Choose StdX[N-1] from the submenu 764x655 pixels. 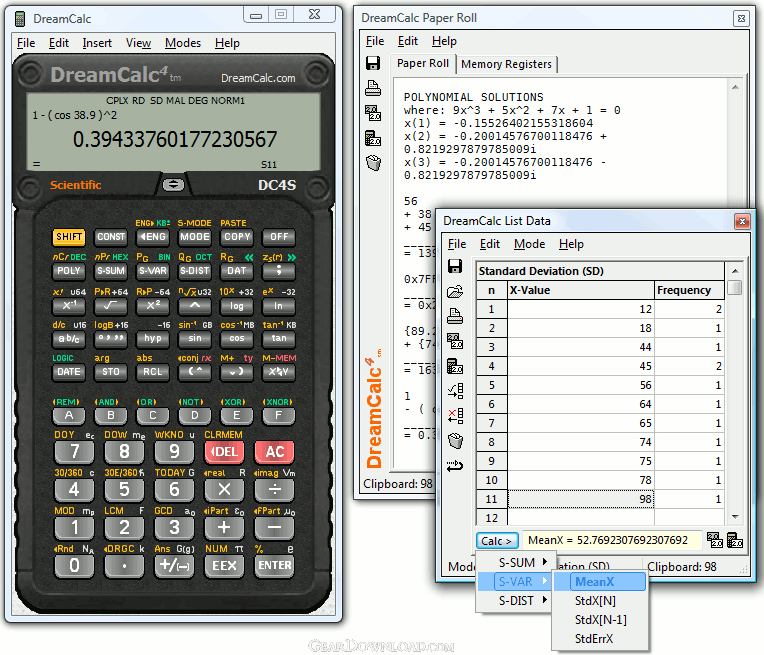(600, 619)
